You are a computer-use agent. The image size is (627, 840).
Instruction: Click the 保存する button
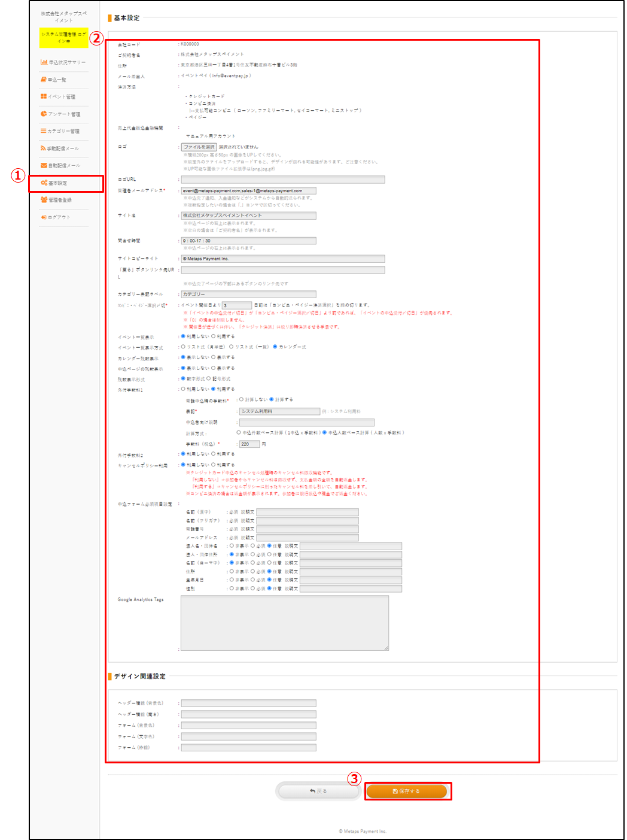point(406,792)
